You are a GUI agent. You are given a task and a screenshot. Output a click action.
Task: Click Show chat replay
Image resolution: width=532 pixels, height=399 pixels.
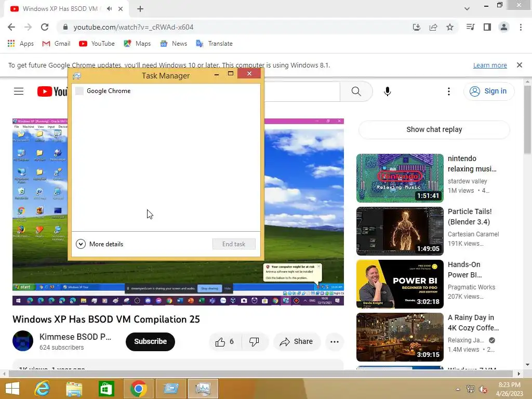point(434,129)
